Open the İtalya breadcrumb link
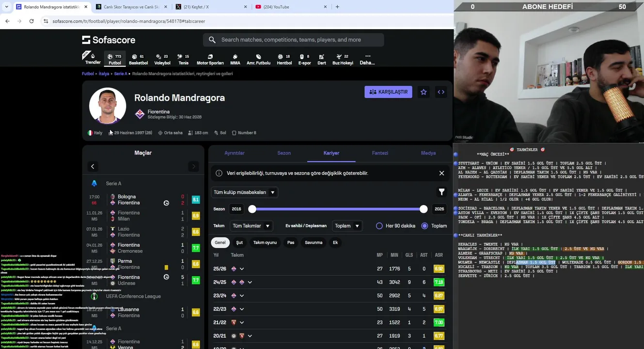 (104, 74)
